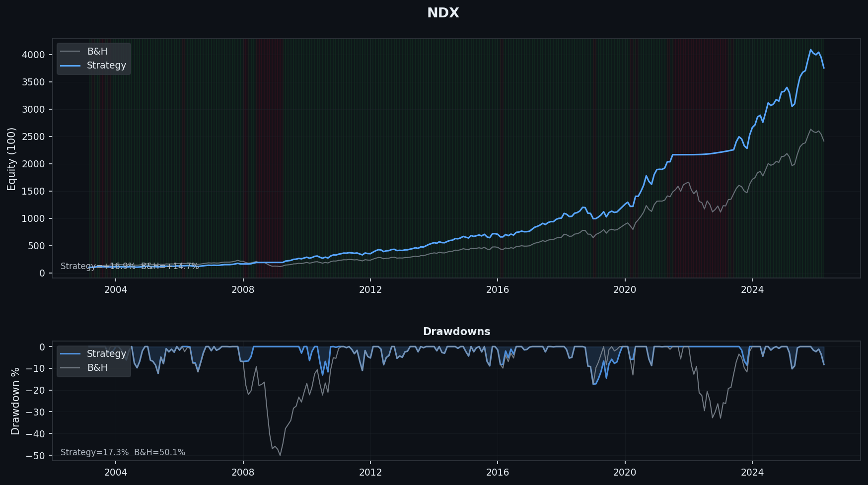Click the 'Strategy=17.3% B&H=50.1%' drawdown annotation
This screenshot has width=868, height=485.
pos(123,453)
